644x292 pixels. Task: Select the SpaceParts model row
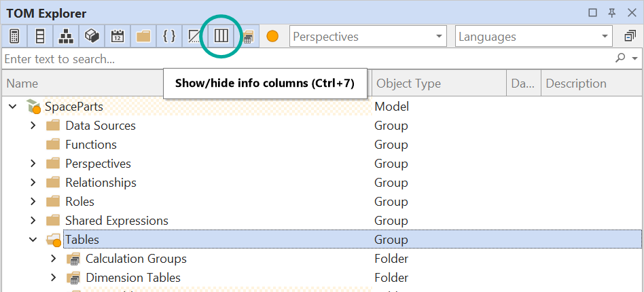[x=74, y=107]
